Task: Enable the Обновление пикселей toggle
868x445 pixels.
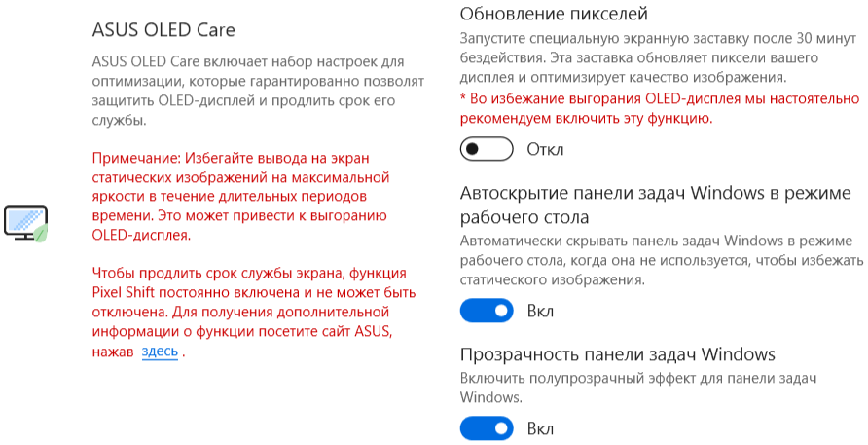Action: [x=488, y=149]
